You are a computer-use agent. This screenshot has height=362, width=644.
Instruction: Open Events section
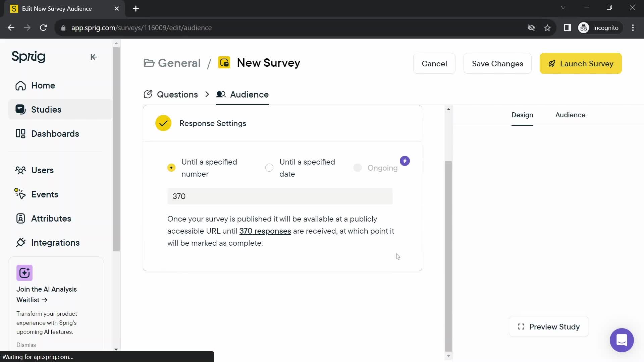[x=45, y=194]
